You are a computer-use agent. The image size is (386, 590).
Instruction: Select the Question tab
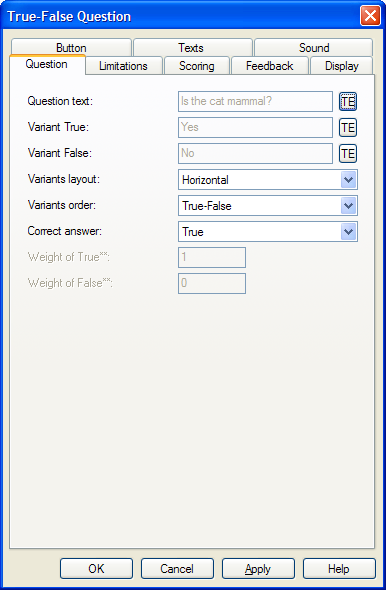pyautogui.click(x=47, y=64)
